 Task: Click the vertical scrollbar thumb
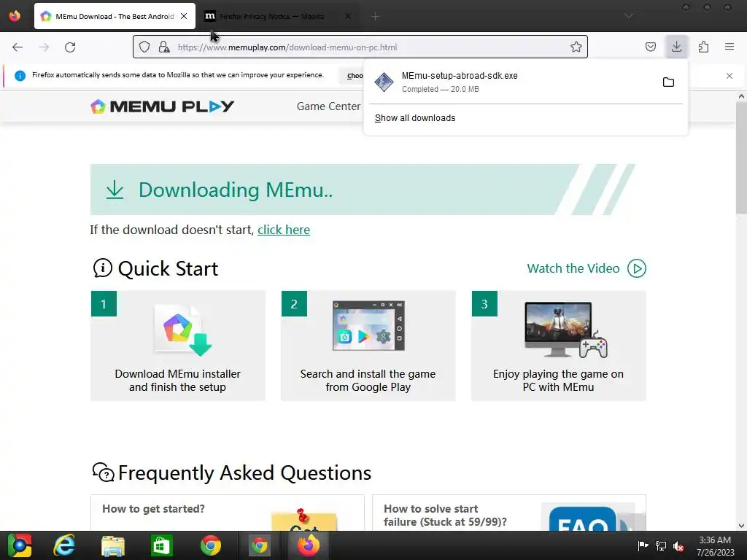tap(741, 157)
